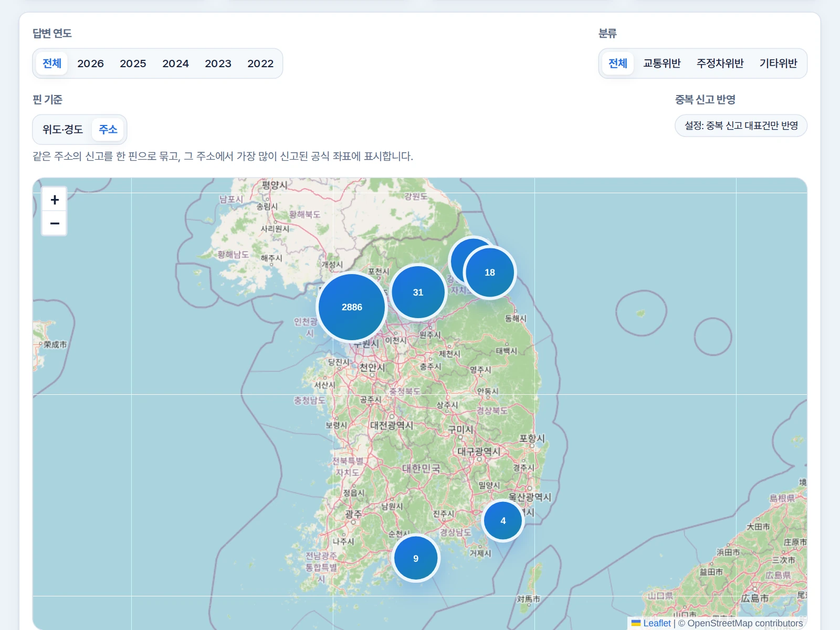Show only 교통위반 category
The width and height of the screenshot is (840, 630).
coord(662,64)
